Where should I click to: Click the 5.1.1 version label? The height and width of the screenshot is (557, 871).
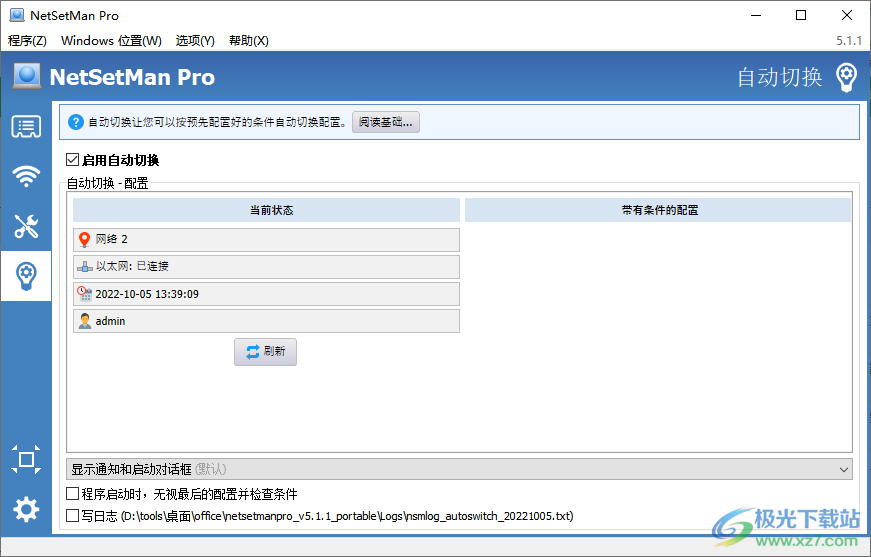849,41
